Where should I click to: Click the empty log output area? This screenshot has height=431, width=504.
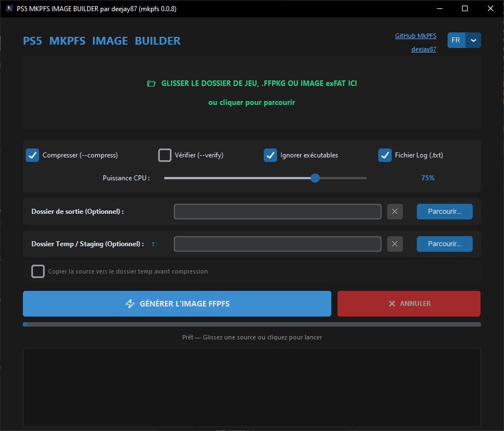(252, 387)
